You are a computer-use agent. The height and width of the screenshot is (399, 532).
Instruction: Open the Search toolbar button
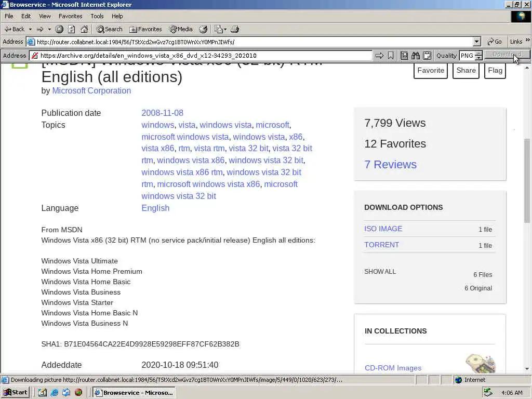point(109,29)
